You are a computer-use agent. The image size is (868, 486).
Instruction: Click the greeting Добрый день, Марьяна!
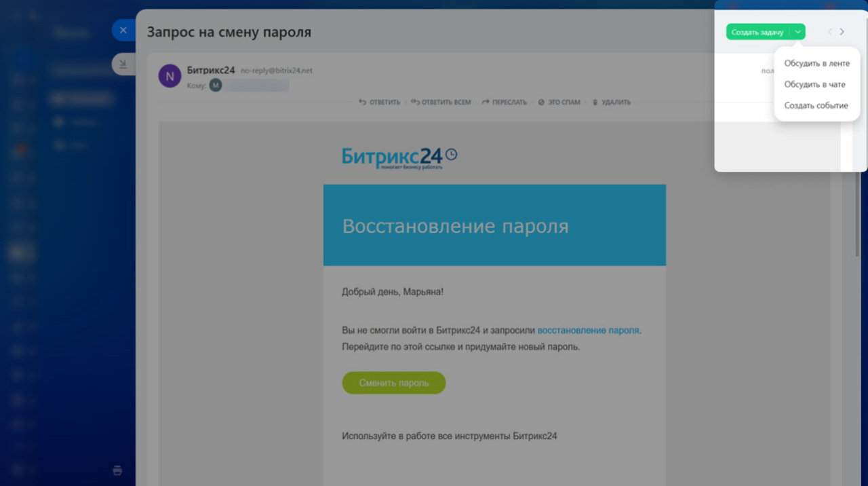point(393,292)
